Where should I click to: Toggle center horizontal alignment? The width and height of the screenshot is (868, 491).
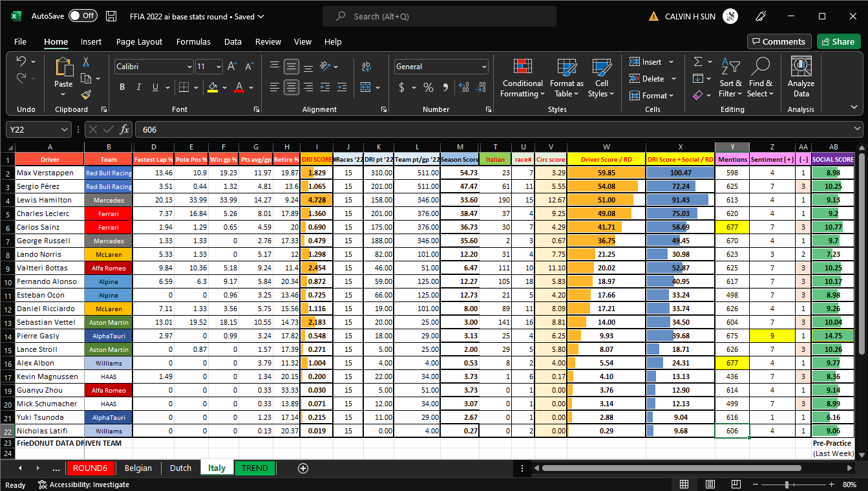coord(291,87)
